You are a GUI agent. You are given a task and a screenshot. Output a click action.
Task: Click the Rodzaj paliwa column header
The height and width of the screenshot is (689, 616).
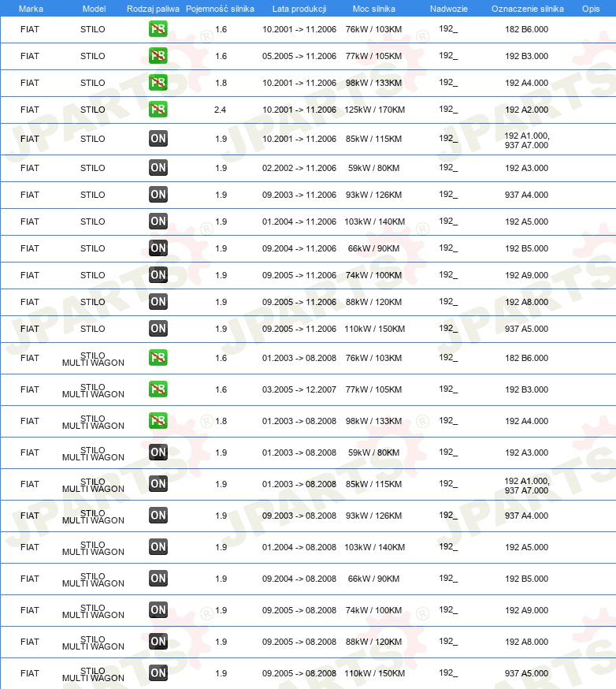tap(153, 9)
